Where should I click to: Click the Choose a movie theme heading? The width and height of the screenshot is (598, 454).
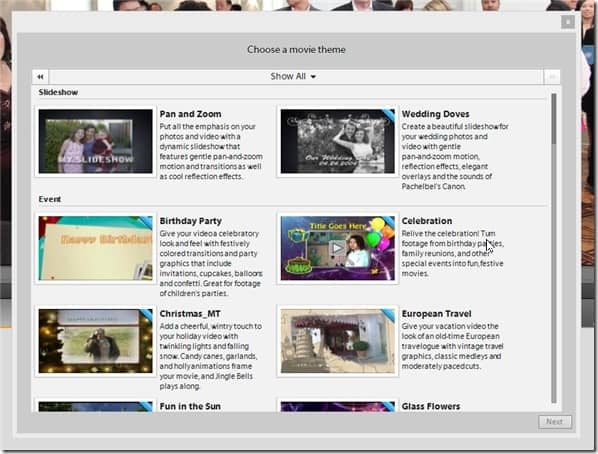[x=296, y=50]
